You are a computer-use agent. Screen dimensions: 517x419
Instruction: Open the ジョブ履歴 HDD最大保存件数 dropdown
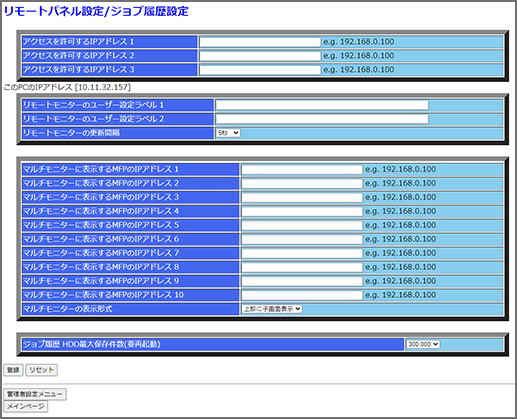coord(423,344)
